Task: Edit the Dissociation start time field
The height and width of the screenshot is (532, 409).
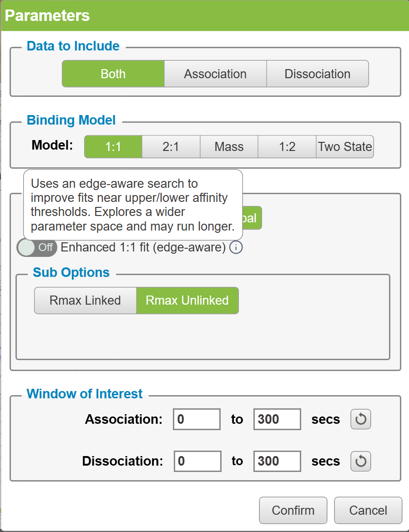Action: point(197,461)
